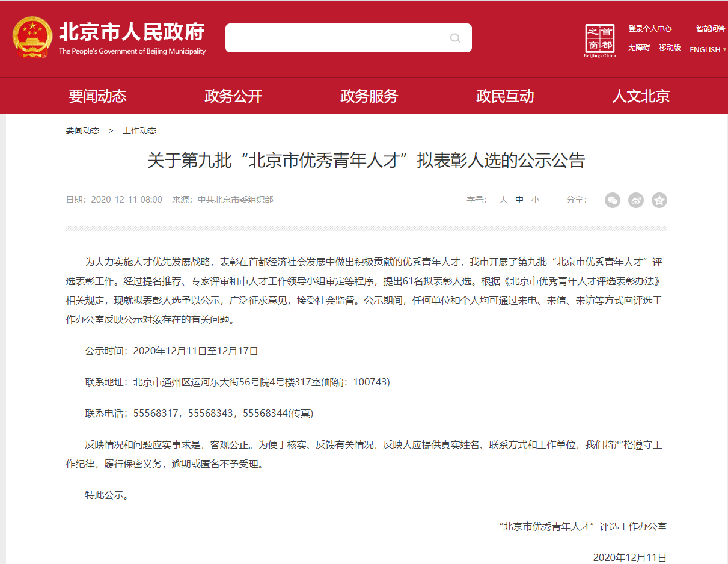The height and width of the screenshot is (564, 728).
Task: Go to 政务服务 section
Action: [x=369, y=96]
